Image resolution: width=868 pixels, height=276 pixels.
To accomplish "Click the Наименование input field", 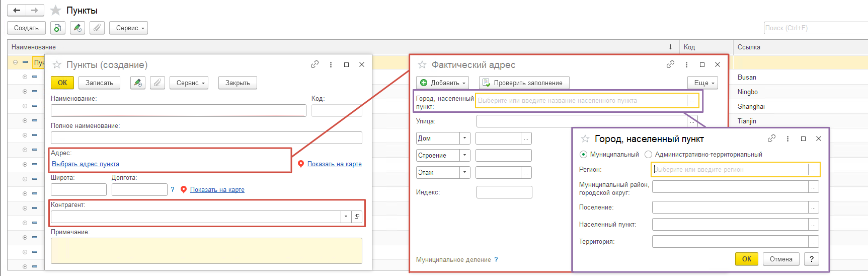I will point(179,110).
